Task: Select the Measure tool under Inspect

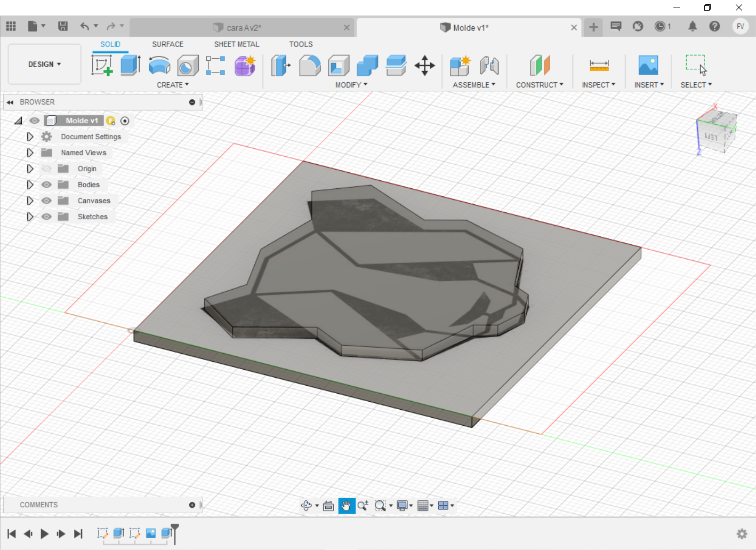Action: [599, 66]
